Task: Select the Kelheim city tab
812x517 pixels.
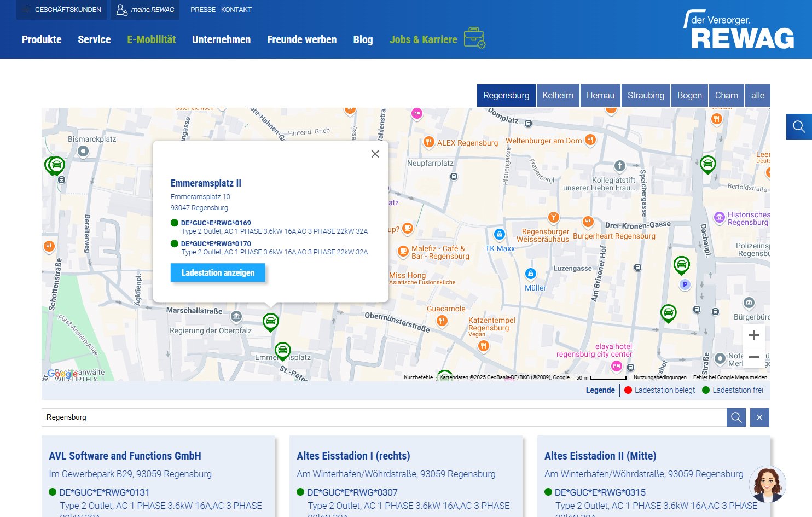Action: (x=558, y=95)
